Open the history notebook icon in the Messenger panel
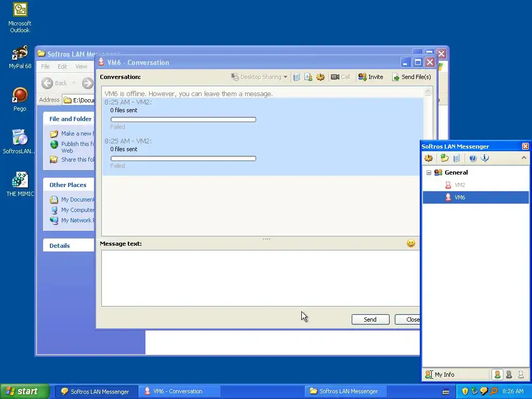This screenshot has height=399, width=532. pyautogui.click(x=457, y=158)
